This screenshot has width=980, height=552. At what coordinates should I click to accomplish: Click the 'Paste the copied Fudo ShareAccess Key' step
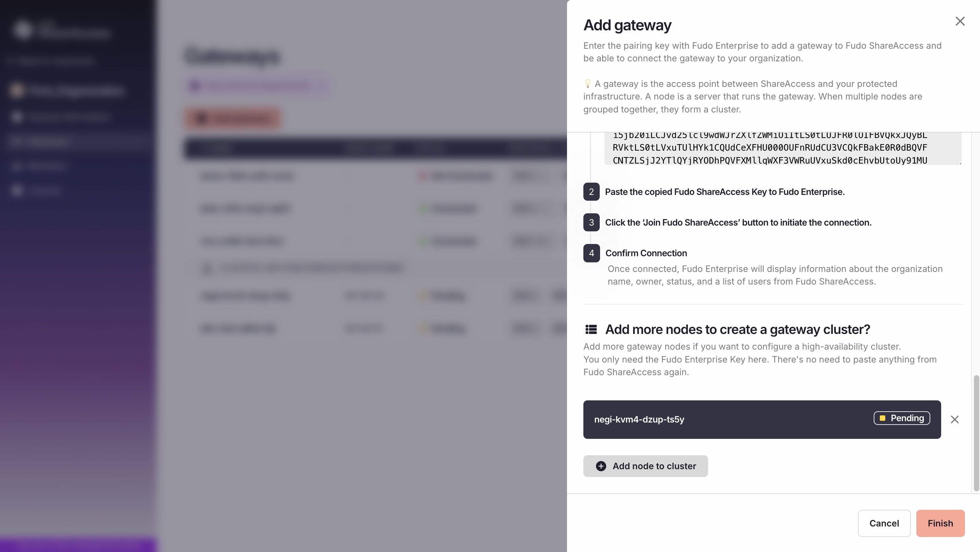point(725,192)
